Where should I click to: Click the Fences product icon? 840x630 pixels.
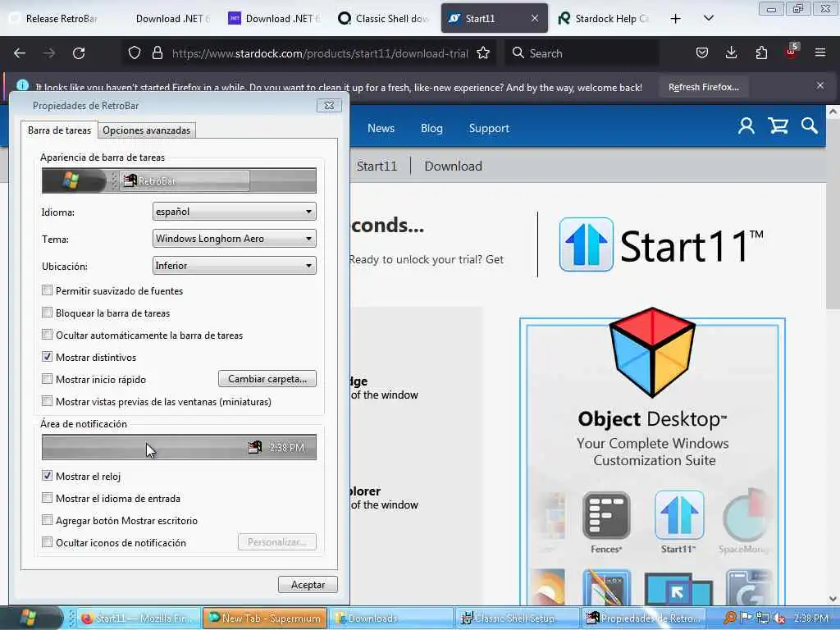coord(606,516)
